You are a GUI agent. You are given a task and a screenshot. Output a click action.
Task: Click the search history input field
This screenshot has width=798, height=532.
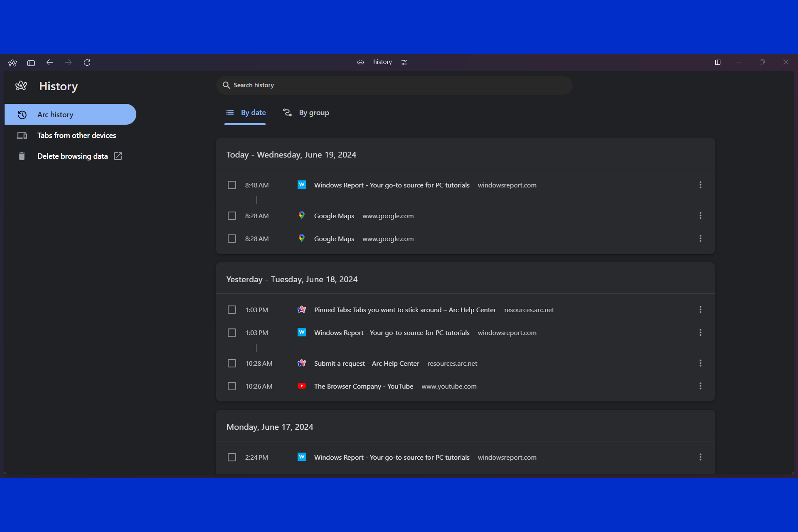(x=395, y=85)
